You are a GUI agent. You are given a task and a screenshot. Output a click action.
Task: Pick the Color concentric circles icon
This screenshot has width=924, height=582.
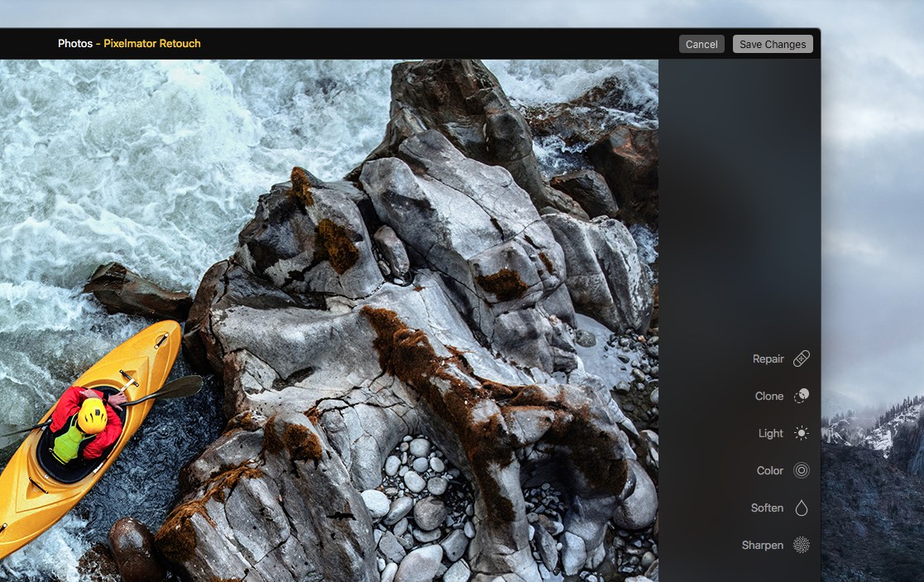[x=802, y=470]
